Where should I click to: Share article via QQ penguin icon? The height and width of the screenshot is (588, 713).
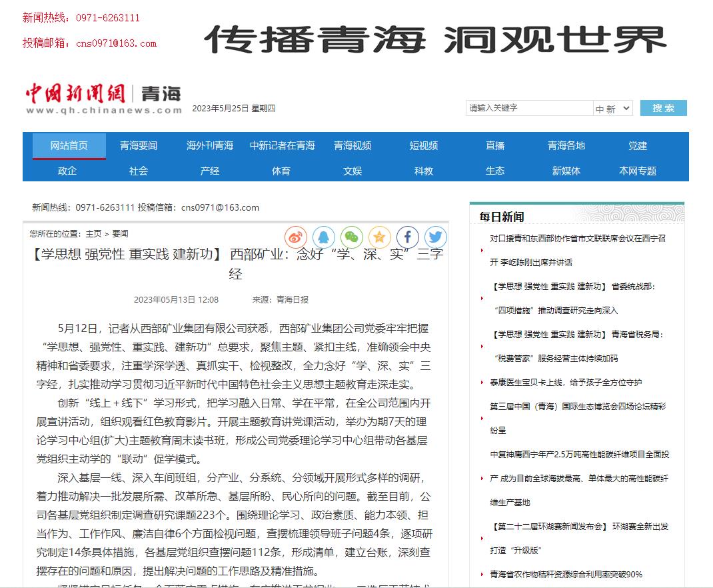324,237
